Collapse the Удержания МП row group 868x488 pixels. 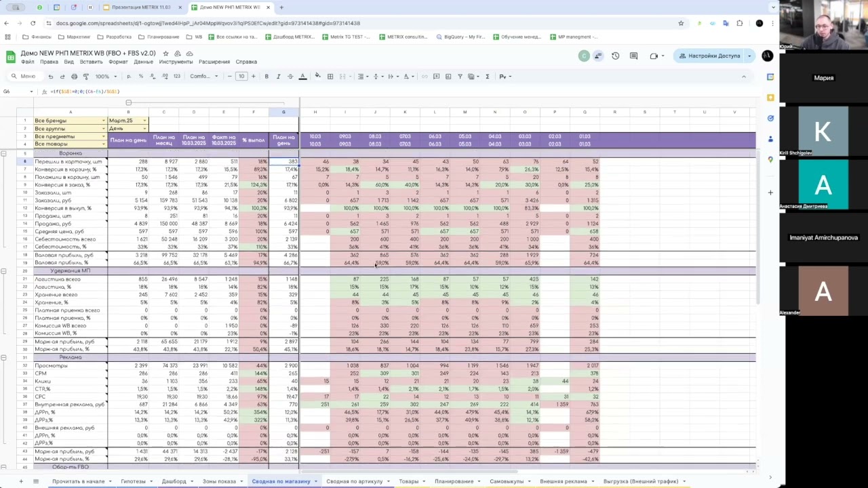coord(4,271)
